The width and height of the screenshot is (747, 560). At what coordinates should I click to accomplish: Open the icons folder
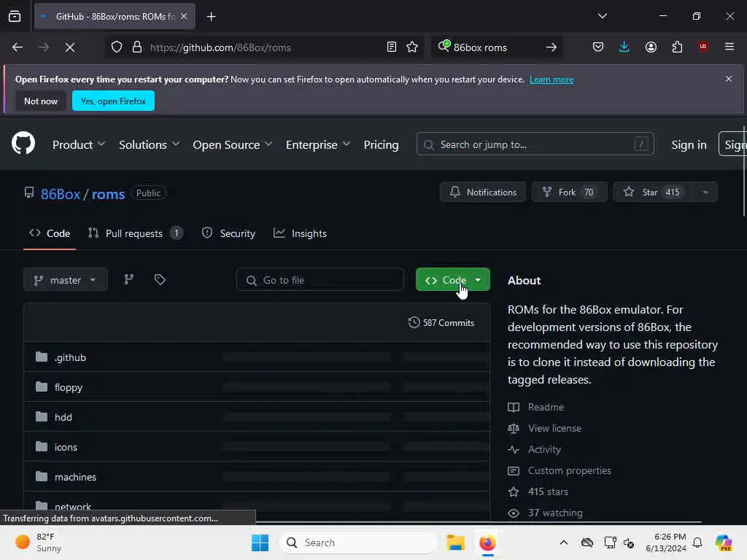coord(66,447)
